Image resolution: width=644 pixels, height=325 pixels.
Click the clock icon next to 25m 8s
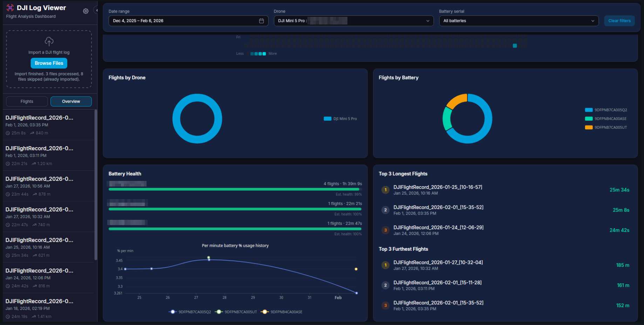pyautogui.click(x=8, y=133)
